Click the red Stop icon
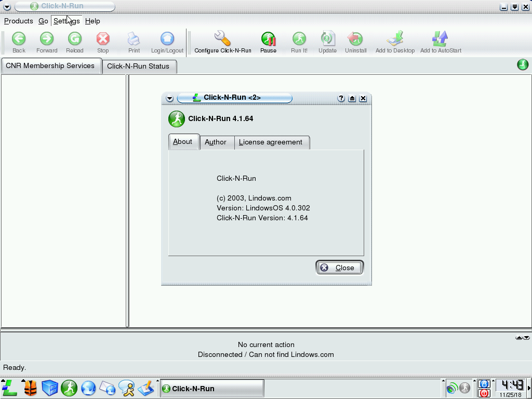This screenshot has width=532, height=399. [x=103, y=38]
